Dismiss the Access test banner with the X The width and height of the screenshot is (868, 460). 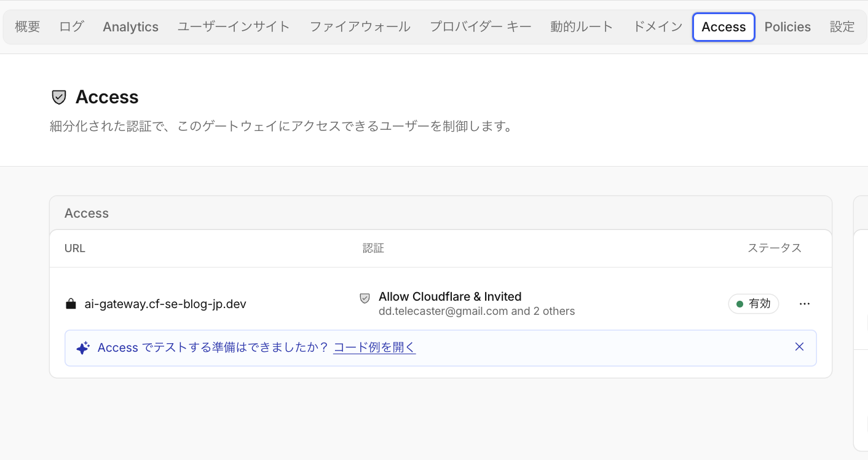tap(799, 347)
